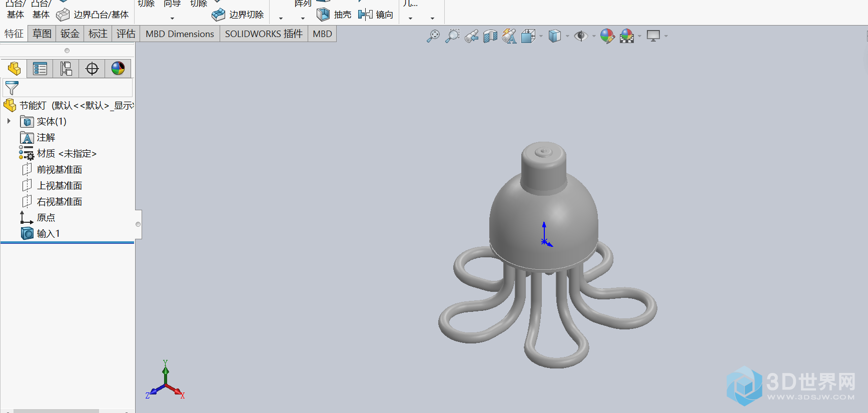Expand the 实体(1) folder
Viewport: 868px width, 413px height.
tap(9, 121)
